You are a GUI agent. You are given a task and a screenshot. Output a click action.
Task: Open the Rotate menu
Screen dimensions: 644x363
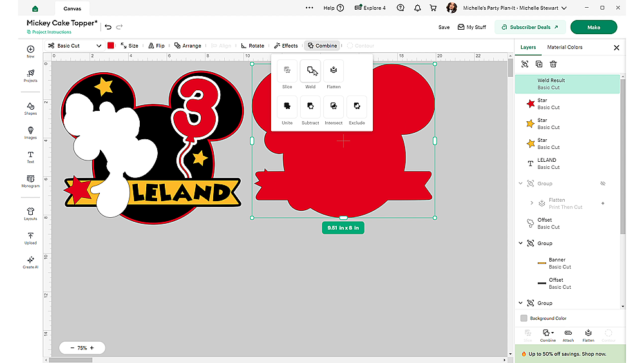(x=252, y=46)
